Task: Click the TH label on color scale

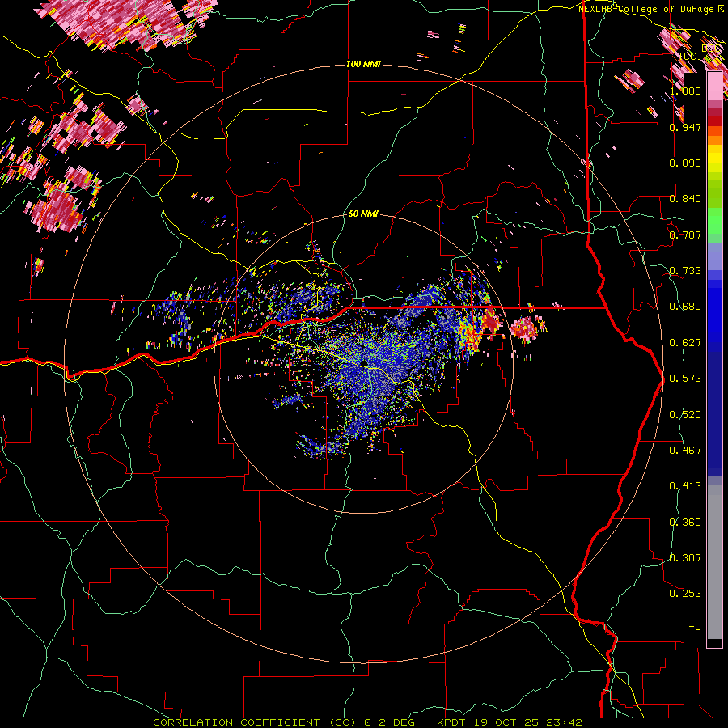Action: pyautogui.click(x=695, y=630)
